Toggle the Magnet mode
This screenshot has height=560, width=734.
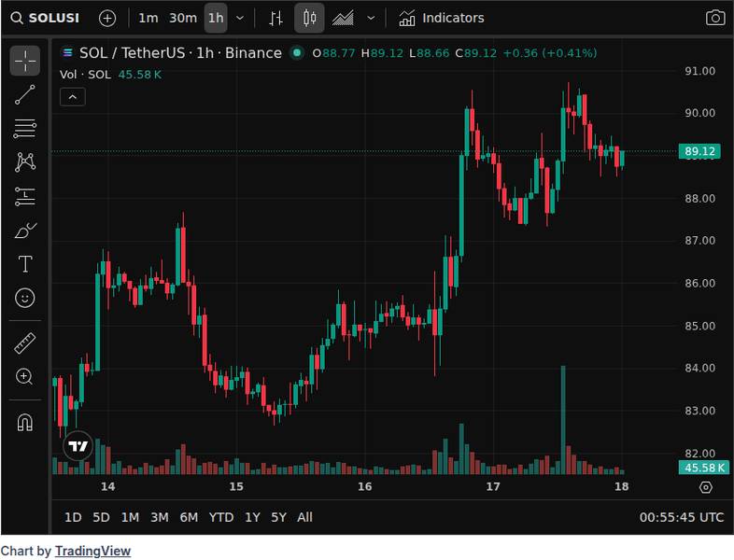click(x=25, y=422)
